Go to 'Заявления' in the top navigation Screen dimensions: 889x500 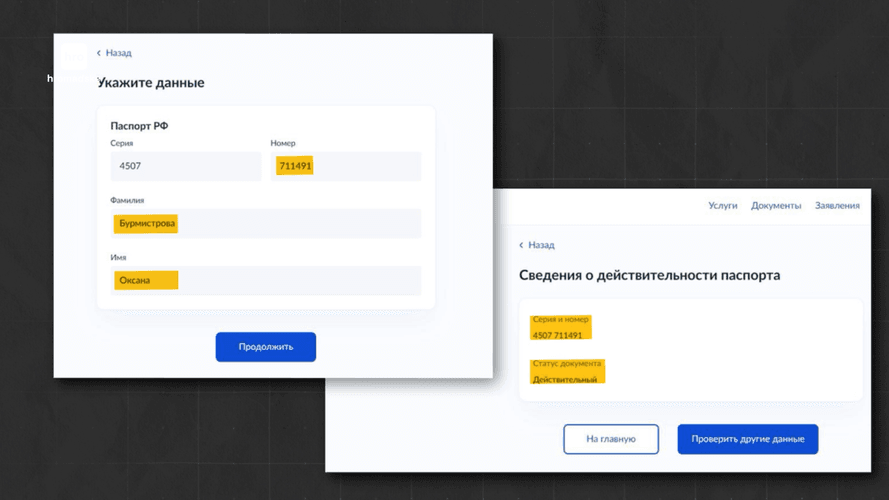[x=837, y=205]
